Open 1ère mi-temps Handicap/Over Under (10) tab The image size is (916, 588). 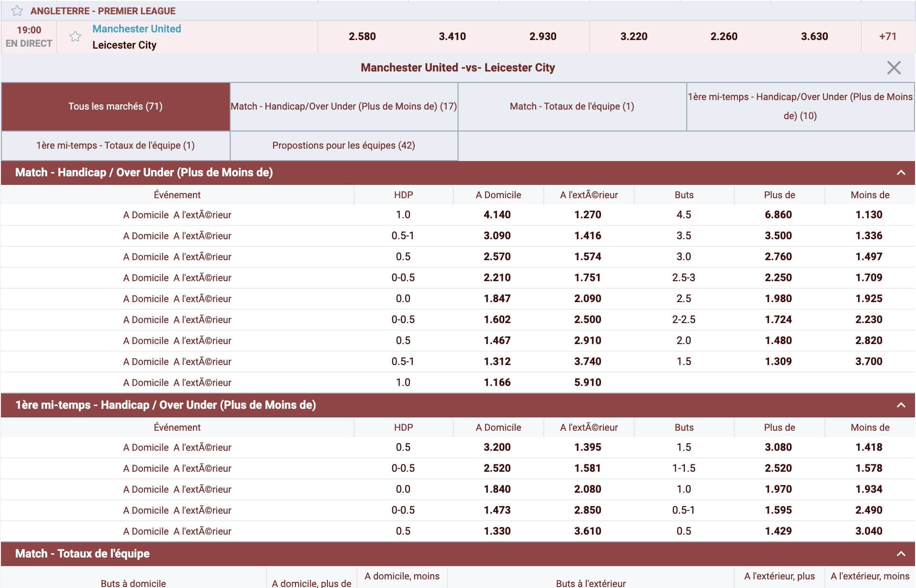[x=800, y=106]
